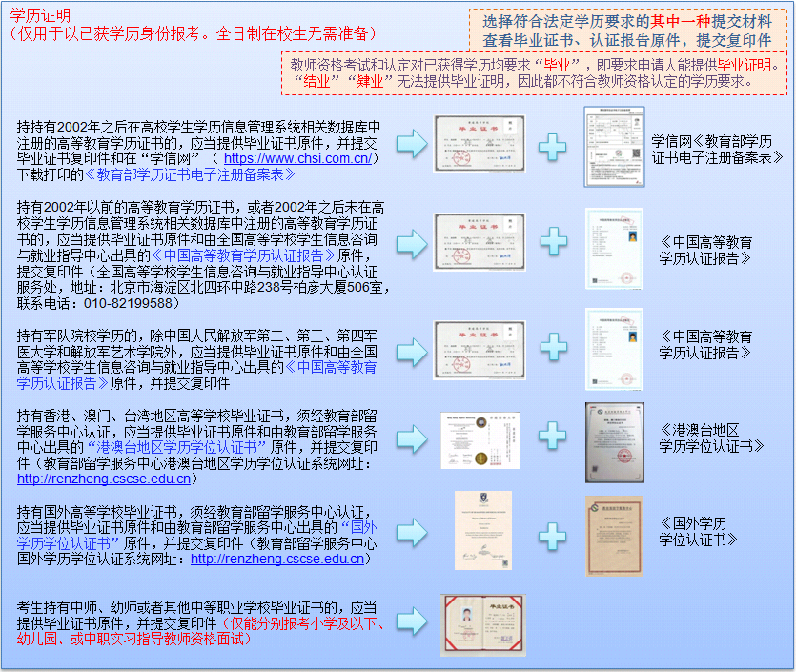Open the https://www.chsi.com.cn/ link
The height and width of the screenshot is (672, 796).
point(296,158)
